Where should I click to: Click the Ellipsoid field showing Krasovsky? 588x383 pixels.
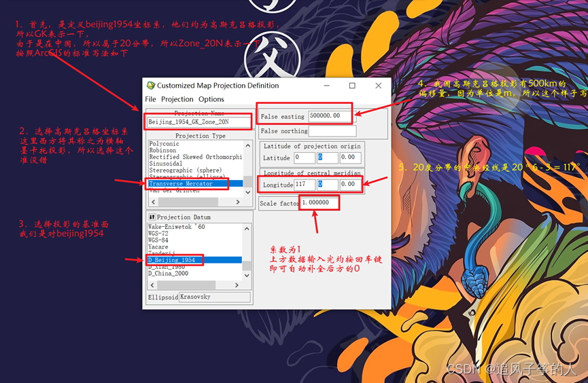[x=215, y=297]
